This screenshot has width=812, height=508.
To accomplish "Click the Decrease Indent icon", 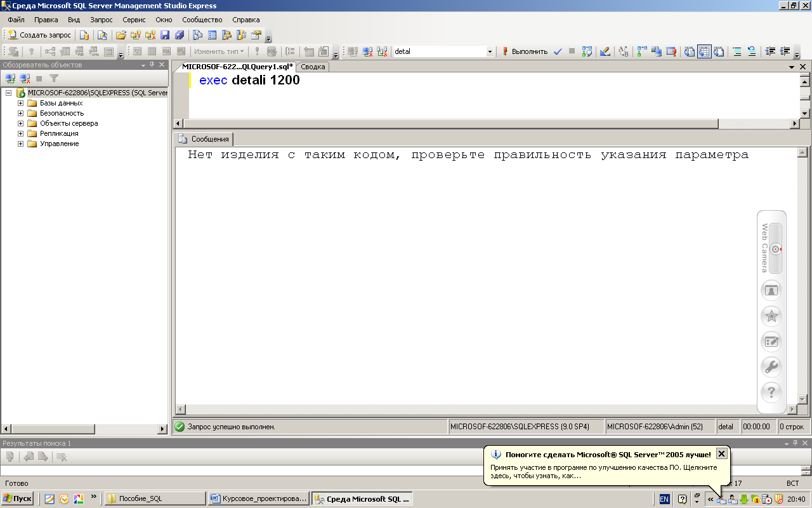I will point(770,51).
